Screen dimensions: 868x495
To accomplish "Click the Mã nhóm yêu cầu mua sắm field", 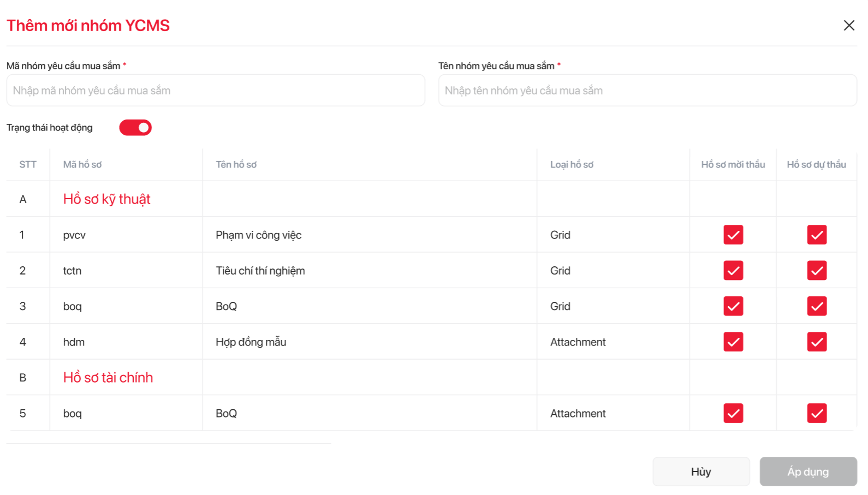I will (216, 91).
